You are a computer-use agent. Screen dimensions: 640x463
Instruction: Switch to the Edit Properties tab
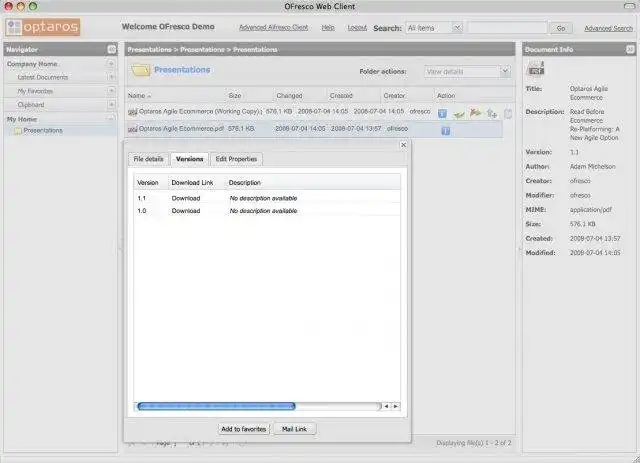tap(236, 159)
